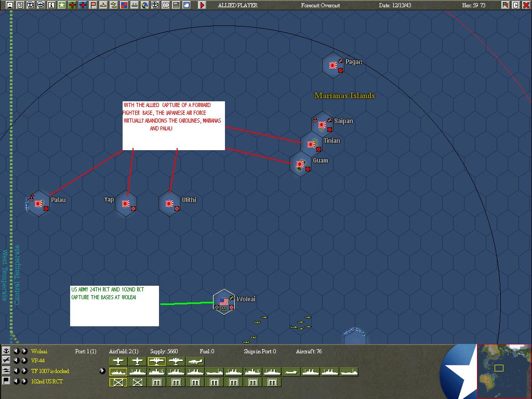Image resolution: width=532 pixels, height=399 pixels.
Task: Click the 'Supply: 5660' value
Action: click(x=164, y=351)
